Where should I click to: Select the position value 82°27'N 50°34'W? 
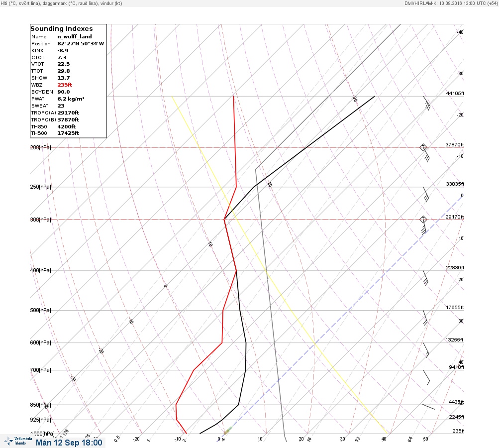click(81, 44)
